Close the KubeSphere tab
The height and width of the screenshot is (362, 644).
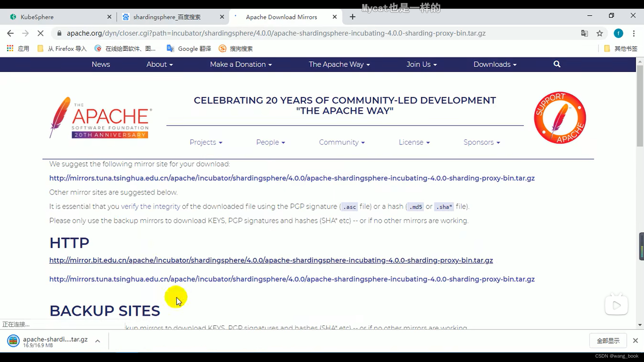(x=109, y=17)
